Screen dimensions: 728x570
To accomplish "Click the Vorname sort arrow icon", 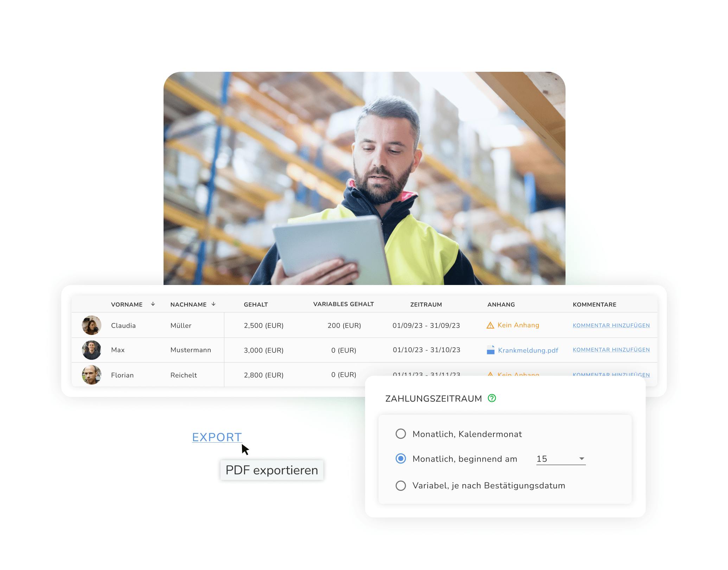I will point(153,304).
